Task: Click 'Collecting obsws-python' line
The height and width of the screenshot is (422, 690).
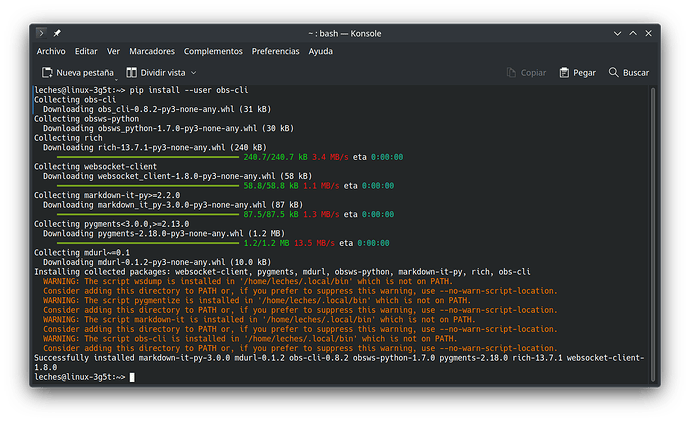Action: 87,119
